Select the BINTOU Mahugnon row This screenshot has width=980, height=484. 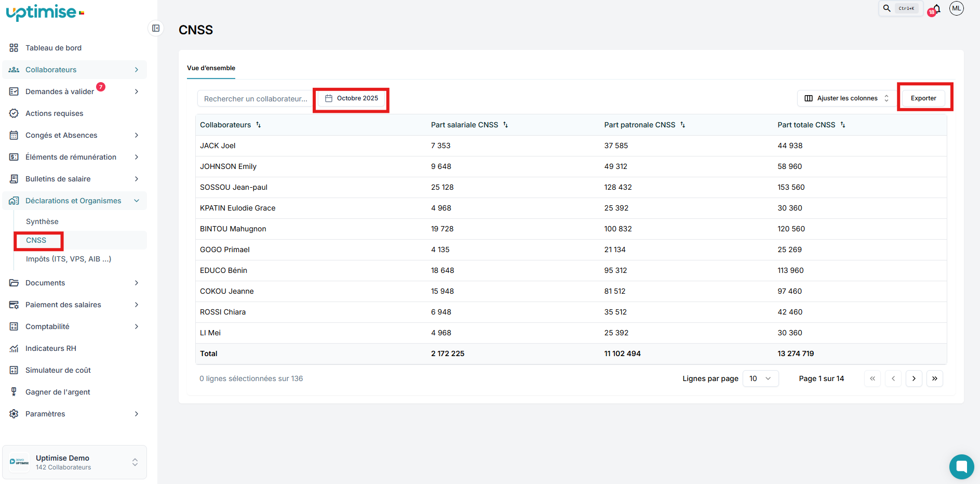[571, 229]
